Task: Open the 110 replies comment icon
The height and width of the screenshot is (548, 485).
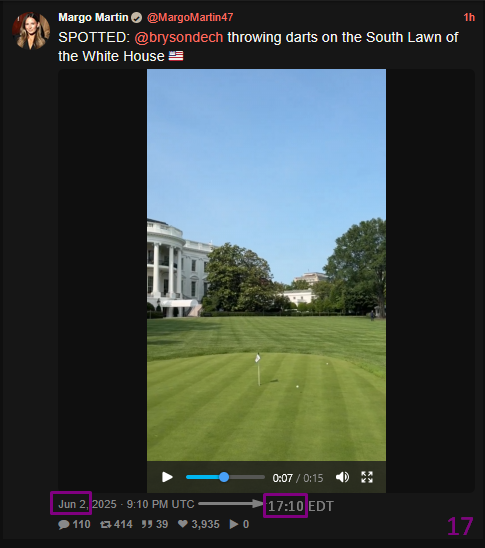Action: [64, 524]
